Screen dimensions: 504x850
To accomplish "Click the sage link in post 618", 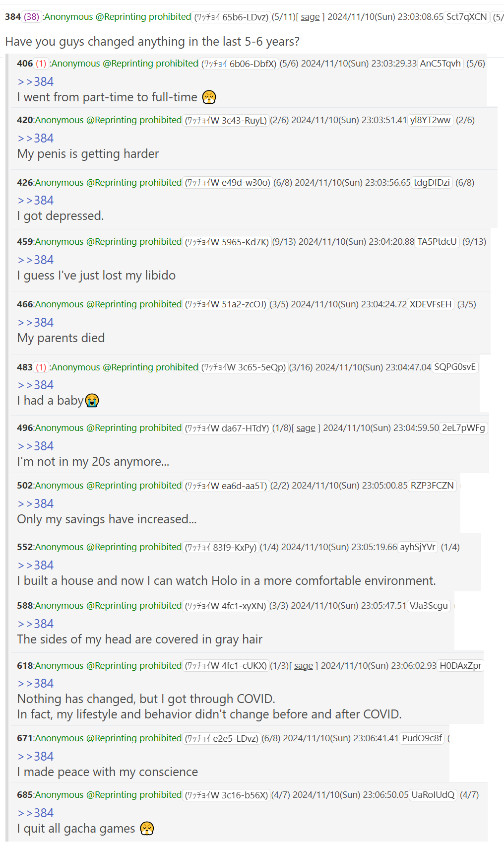I will 303,666.
